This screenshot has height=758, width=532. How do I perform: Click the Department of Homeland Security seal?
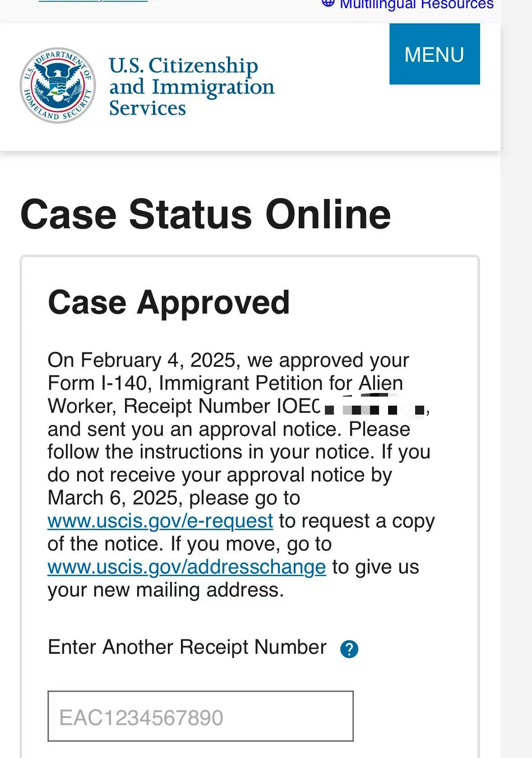[x=58, y=85]
